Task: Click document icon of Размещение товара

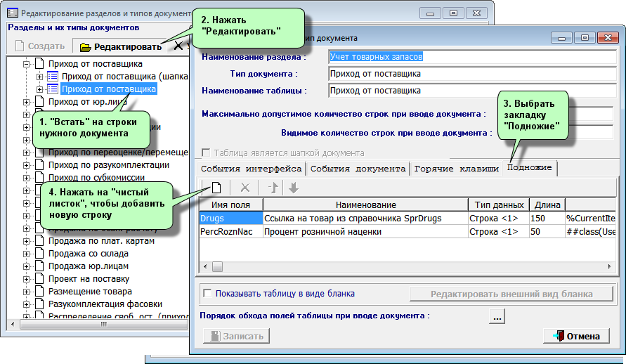Action: (x=39, y=292)
